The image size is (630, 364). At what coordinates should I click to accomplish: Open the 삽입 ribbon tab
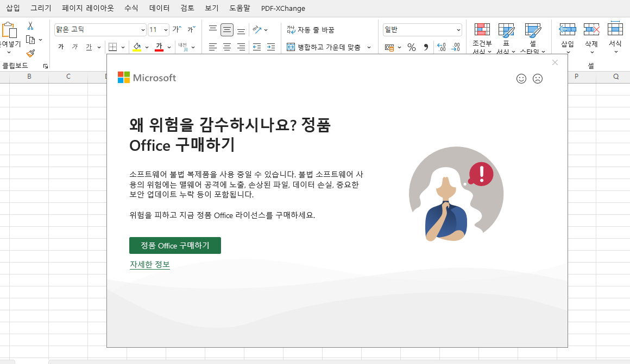click(13, 8)
